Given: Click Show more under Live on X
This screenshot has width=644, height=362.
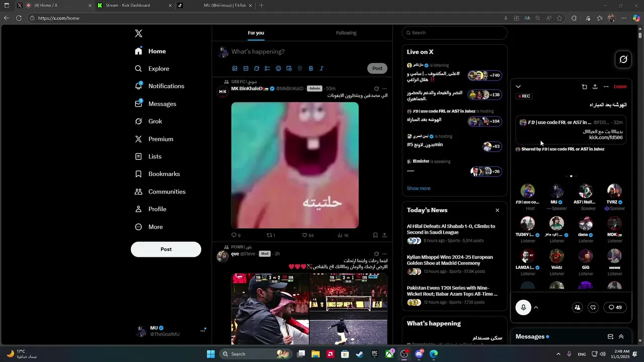Looking at the screenshot, I should click(x=419, y=189).
